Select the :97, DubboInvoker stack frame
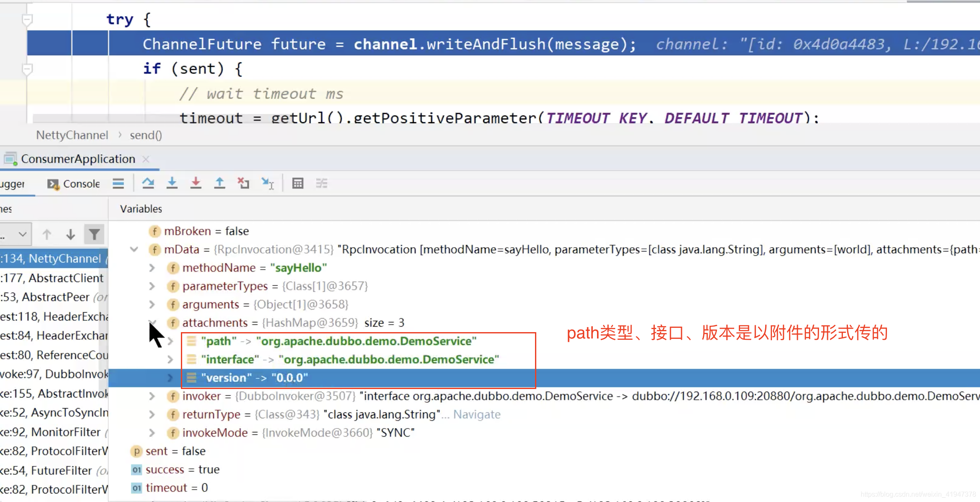 [54, 374]
